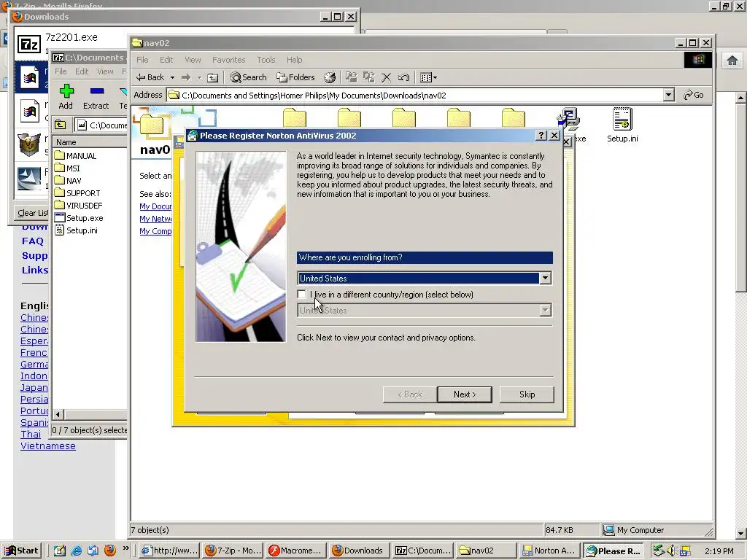
Task: Open Address bar dropdown arrow in nav02 window
Action: (669, 95)
